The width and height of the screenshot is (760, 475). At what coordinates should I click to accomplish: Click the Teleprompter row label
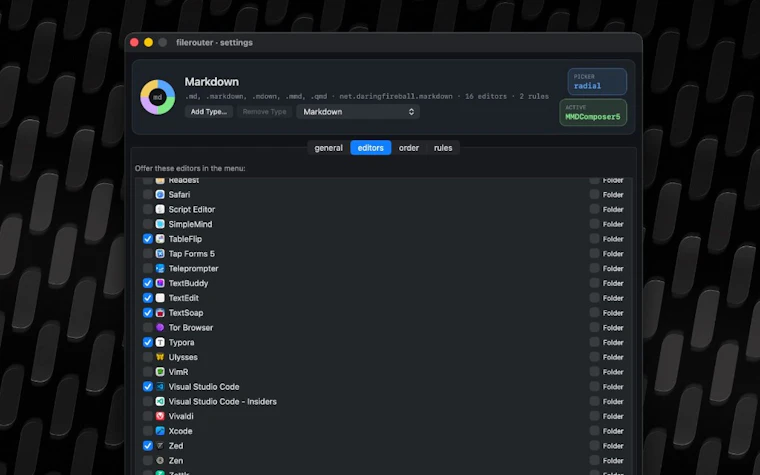193,269
